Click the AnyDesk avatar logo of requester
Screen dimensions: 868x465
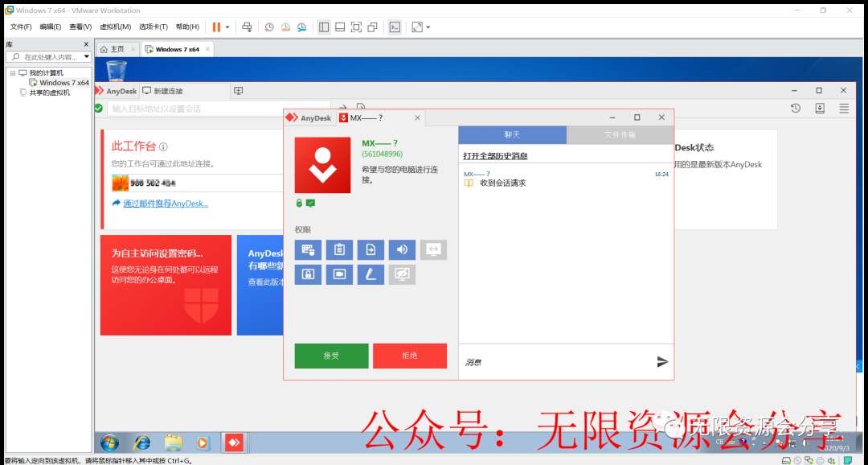(323, 165)
